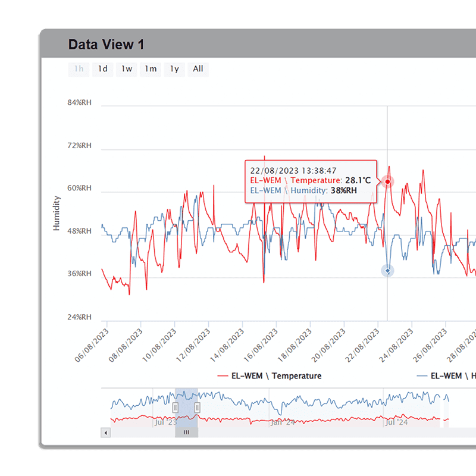The image size is (476, 476).
Task: Click the blue Humidity legend line marker
Action: tap(424, 376)
